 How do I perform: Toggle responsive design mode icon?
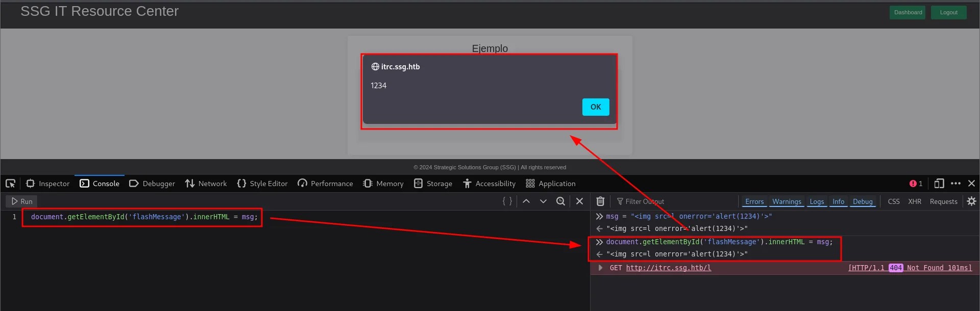pos(939,184)
